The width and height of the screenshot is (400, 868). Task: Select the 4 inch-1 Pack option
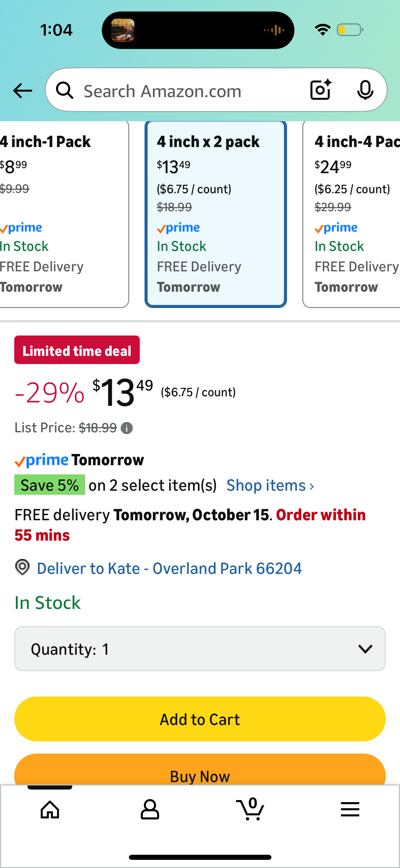[61, 214]
